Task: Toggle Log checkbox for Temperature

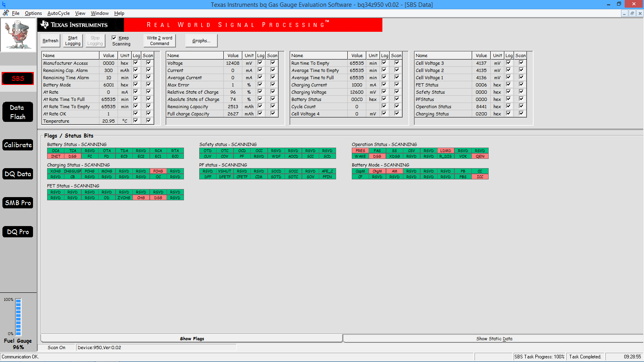Action: tap(136, 121)
